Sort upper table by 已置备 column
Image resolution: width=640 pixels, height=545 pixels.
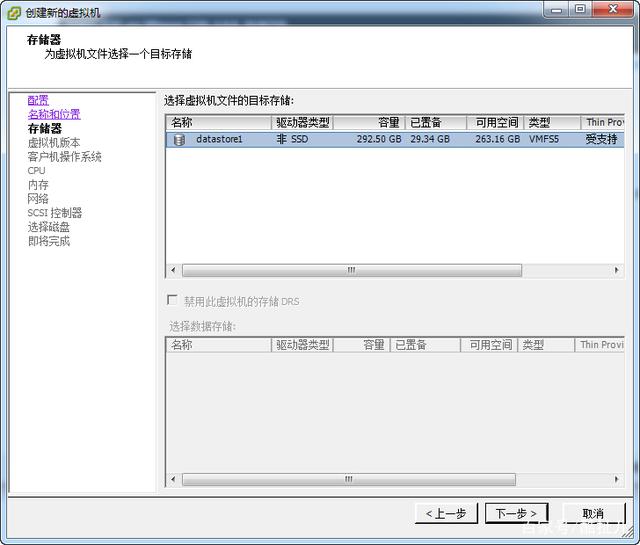[436, 122]
